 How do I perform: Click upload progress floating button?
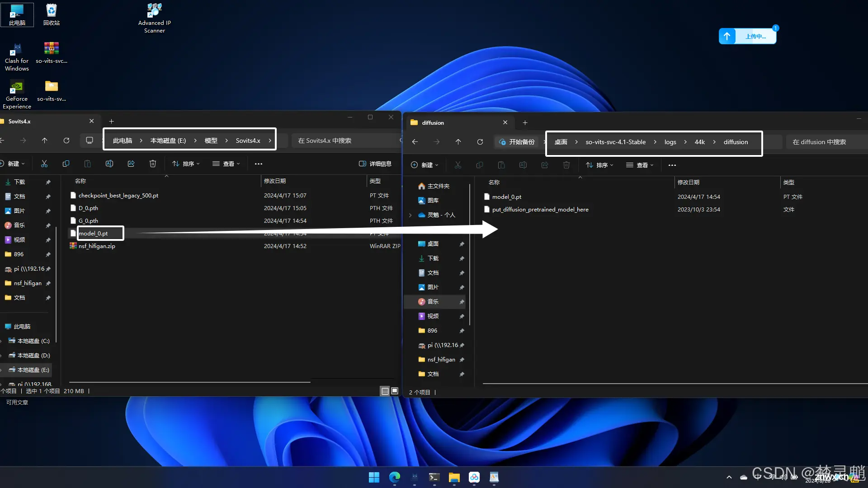(747, 36)
